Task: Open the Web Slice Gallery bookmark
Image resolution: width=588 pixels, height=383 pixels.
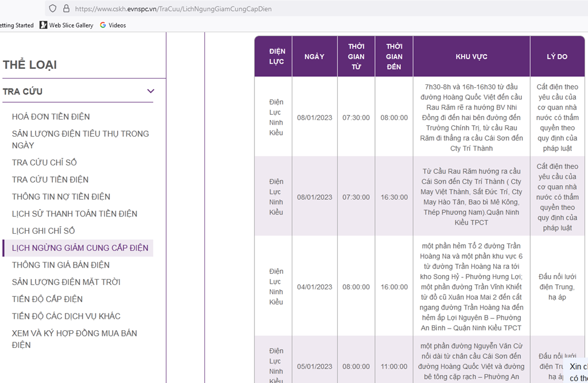Action: coord(67,25)
